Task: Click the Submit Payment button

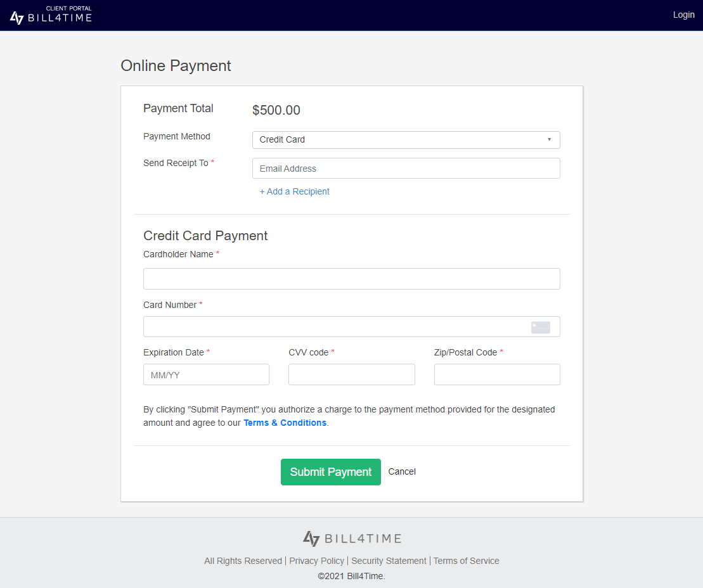Action: pos(330,471)
